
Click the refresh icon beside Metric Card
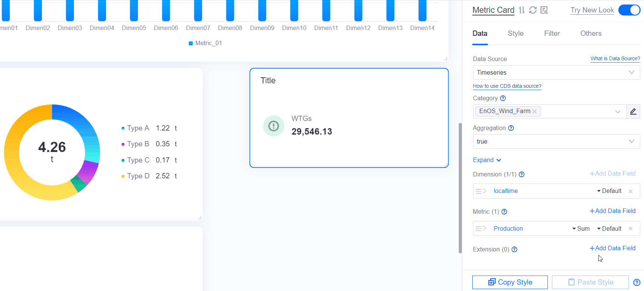tap(533, 10)
